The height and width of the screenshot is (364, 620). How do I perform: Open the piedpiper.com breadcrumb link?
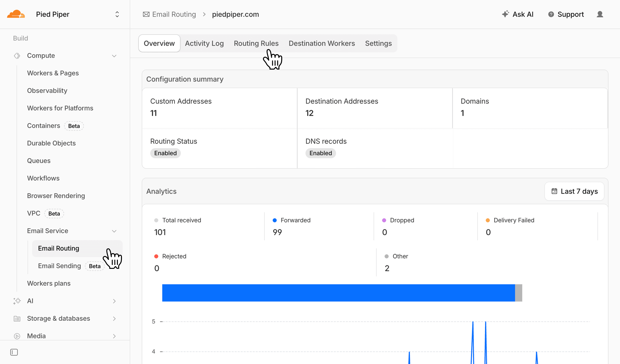tap(235, 14)
